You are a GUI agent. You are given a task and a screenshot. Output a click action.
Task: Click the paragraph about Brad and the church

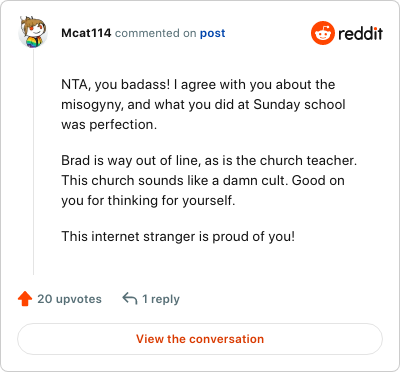point(209,180)
